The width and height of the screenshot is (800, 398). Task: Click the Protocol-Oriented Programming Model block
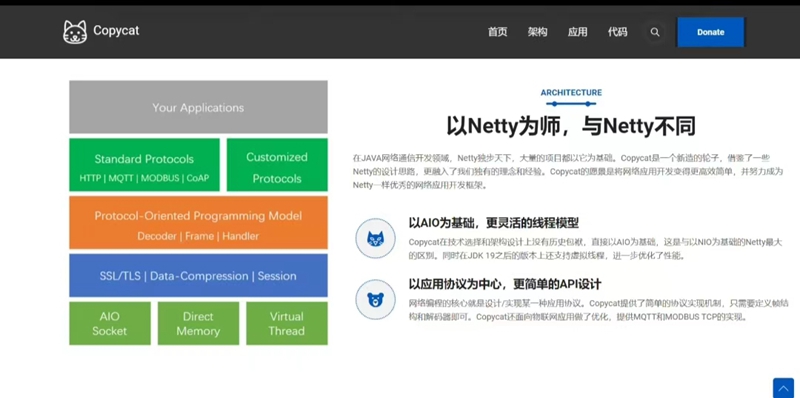pos(198,222)
